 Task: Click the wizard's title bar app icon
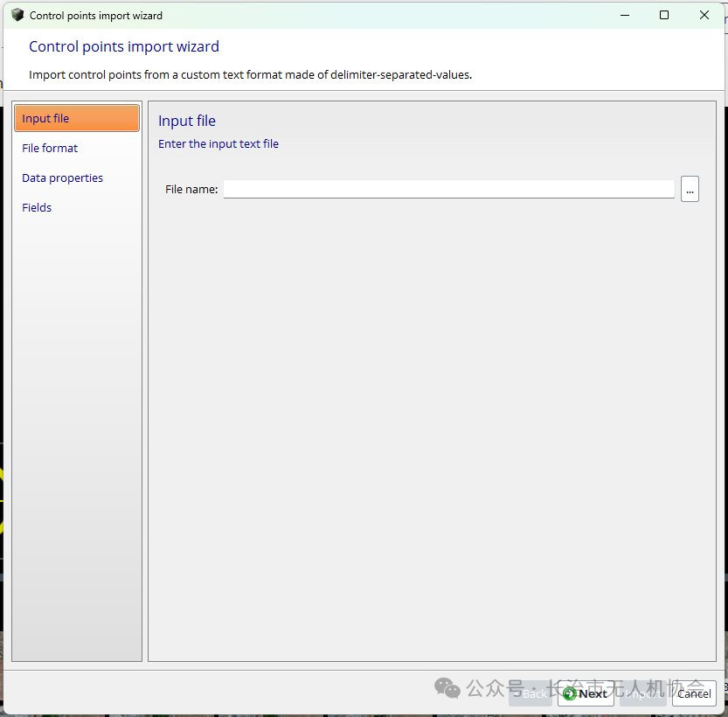[x=17, y=15]
